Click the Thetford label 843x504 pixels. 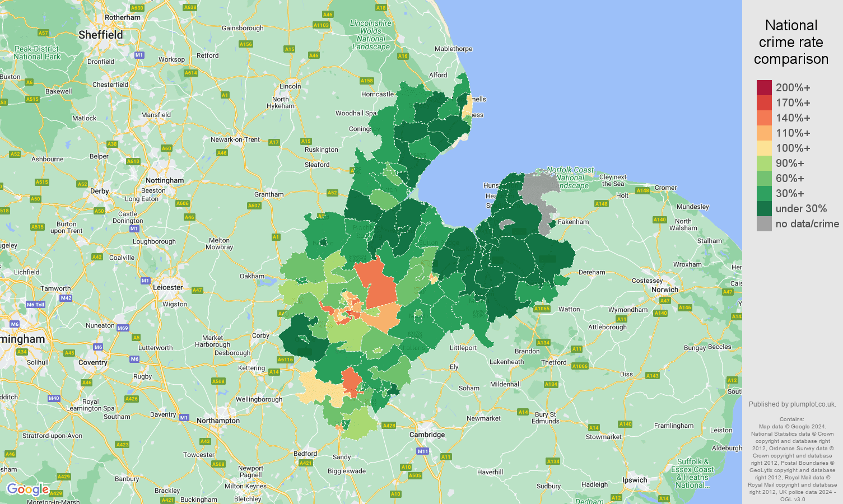(554, 362)
